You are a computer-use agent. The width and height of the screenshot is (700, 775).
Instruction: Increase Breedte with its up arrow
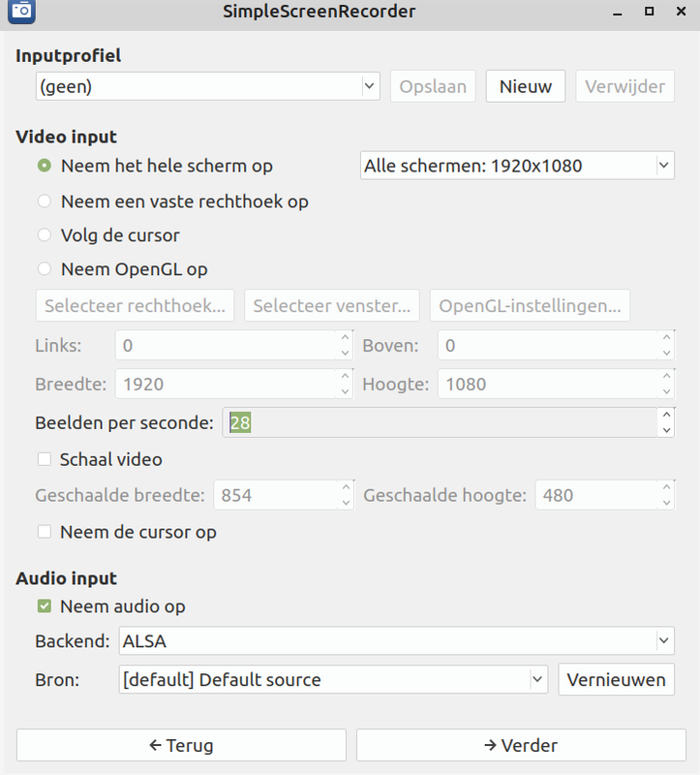[346, 376]
